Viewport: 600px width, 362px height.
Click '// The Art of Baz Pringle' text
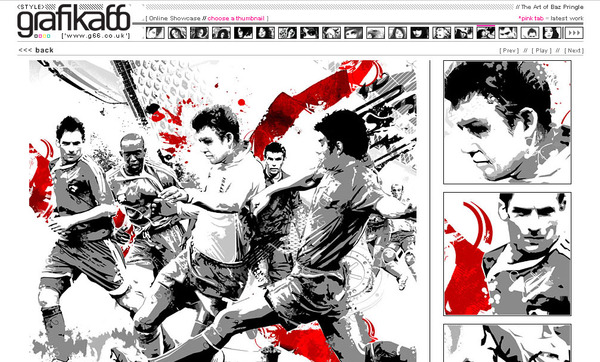pos(549,7)
